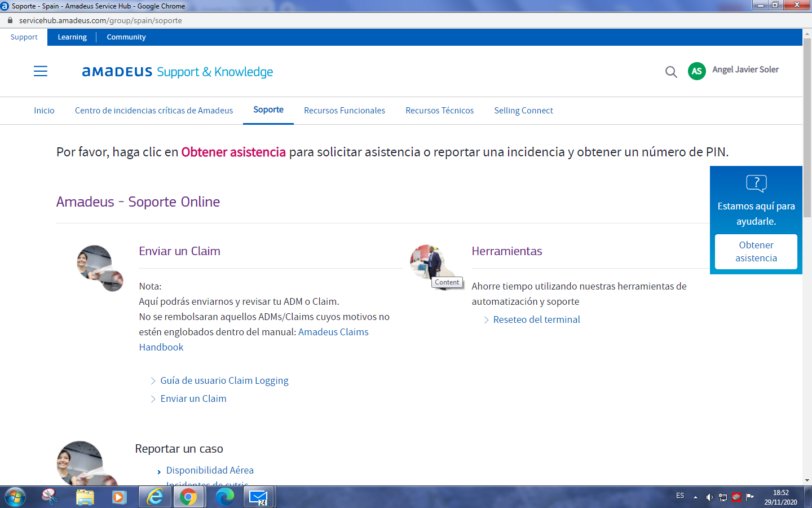The width and height of the screenshot is (812, 508).
Task: Switch to the Support top tab
Action: pos(24,37)
